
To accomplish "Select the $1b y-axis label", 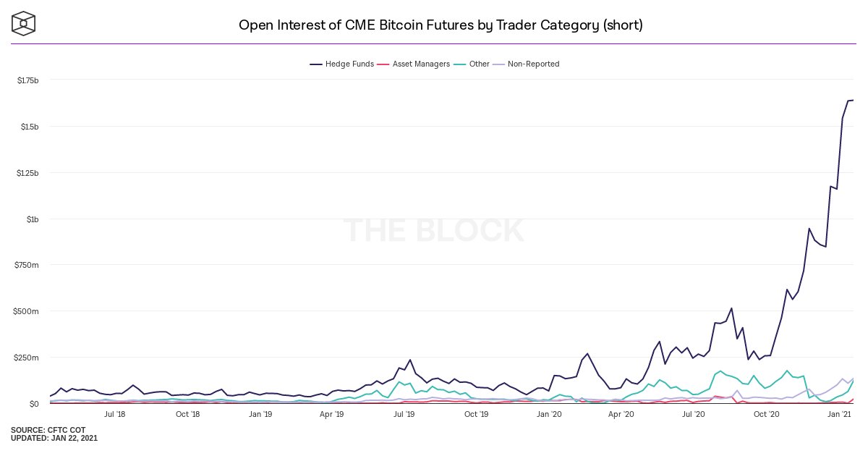I will pyautogui.click(x=32, y=219).
